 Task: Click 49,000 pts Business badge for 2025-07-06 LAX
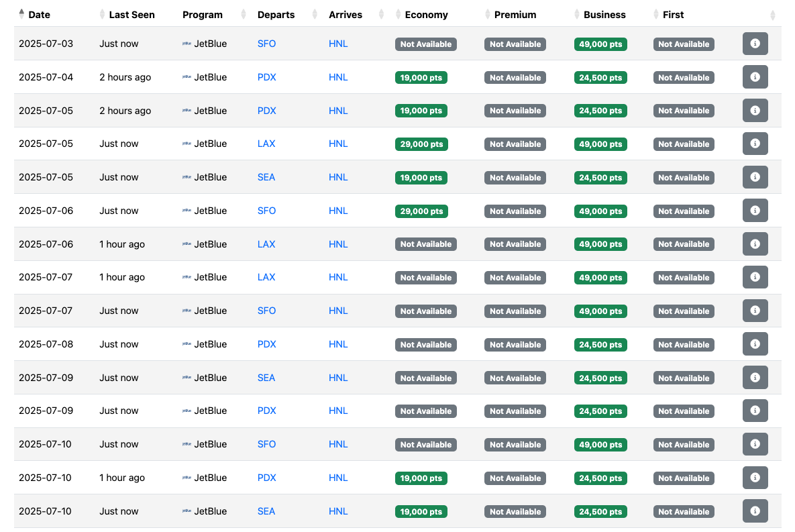pos(600,244)
